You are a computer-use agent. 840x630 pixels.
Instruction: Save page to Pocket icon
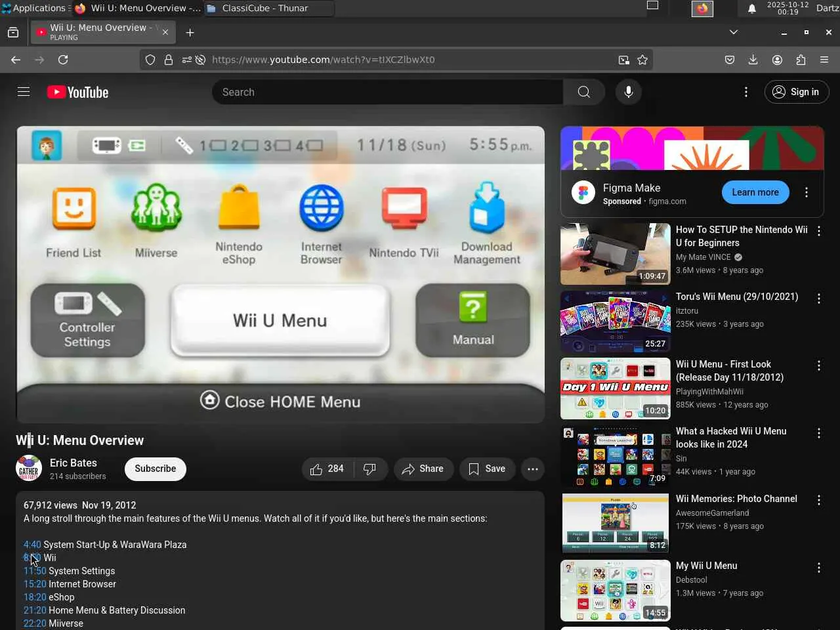tap(729, 60)
